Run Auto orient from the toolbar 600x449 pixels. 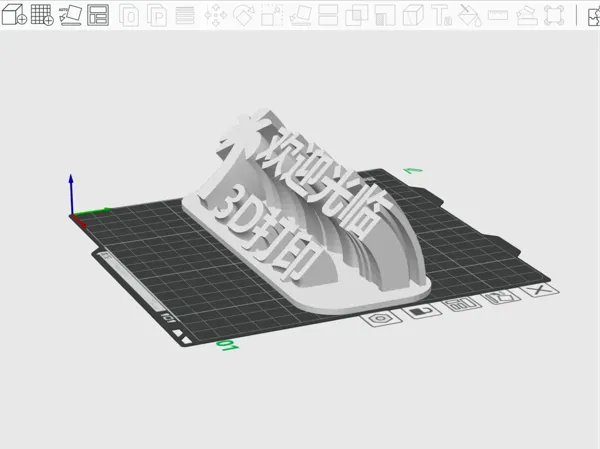[x=70, y=15]
